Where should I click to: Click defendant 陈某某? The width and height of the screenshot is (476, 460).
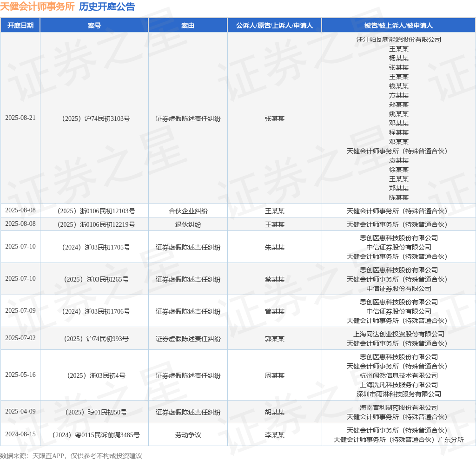(398, 197)
